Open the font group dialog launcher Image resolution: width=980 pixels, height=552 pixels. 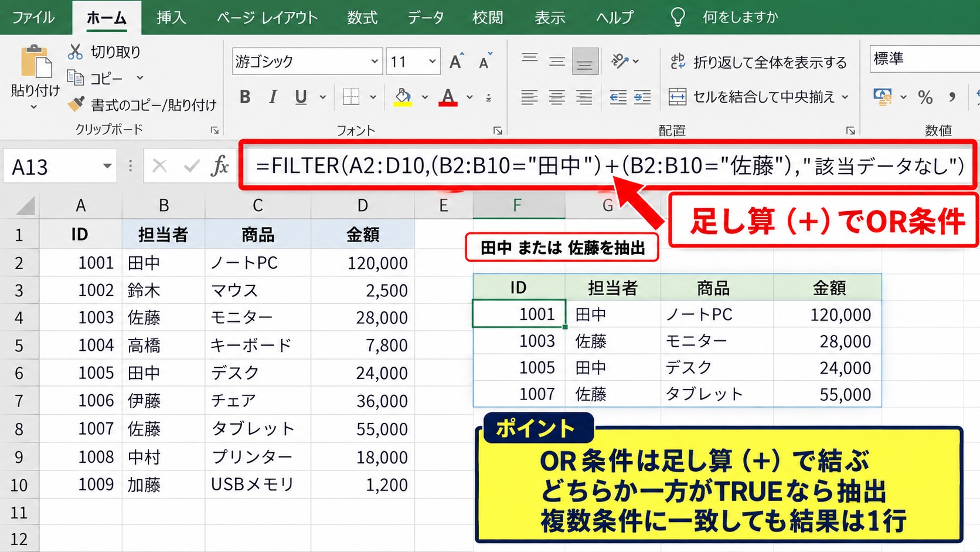(498, 130)
